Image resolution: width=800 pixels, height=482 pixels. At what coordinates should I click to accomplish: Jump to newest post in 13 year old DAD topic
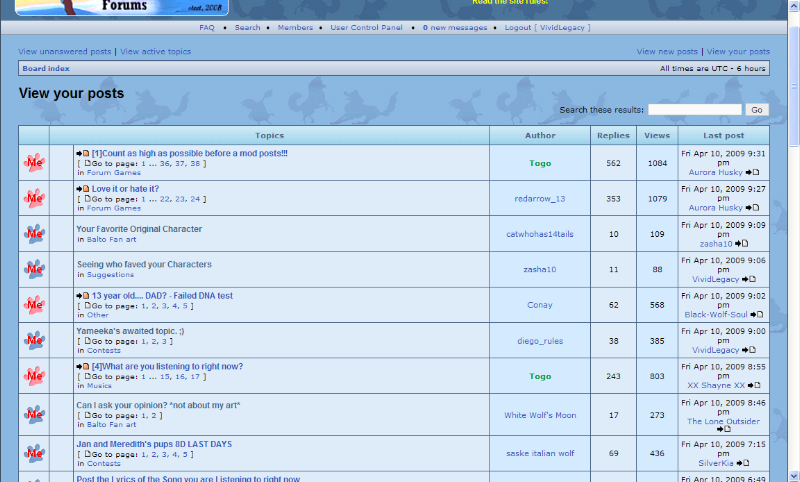tap(83, 296)
